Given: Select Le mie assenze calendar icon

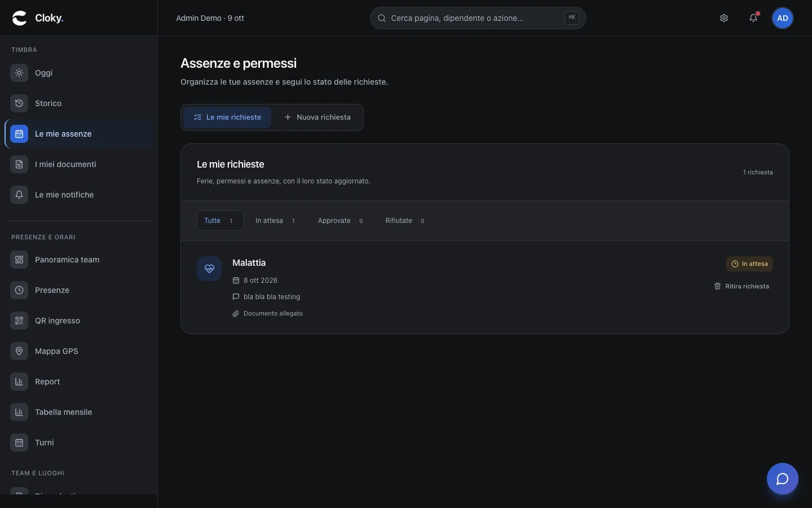Looking at the screenshot, I should click(19, 134).
